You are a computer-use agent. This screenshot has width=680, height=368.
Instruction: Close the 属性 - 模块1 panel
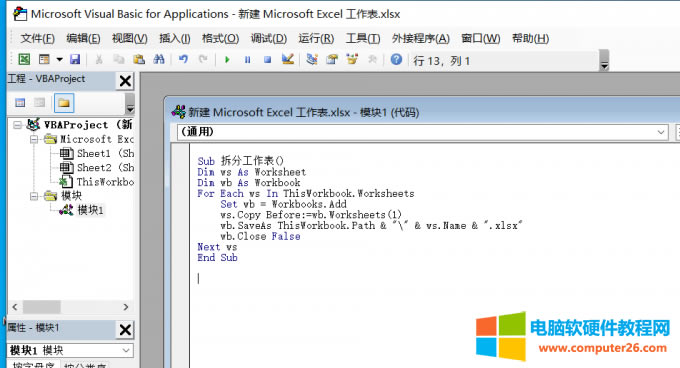(x=125, y=330)
